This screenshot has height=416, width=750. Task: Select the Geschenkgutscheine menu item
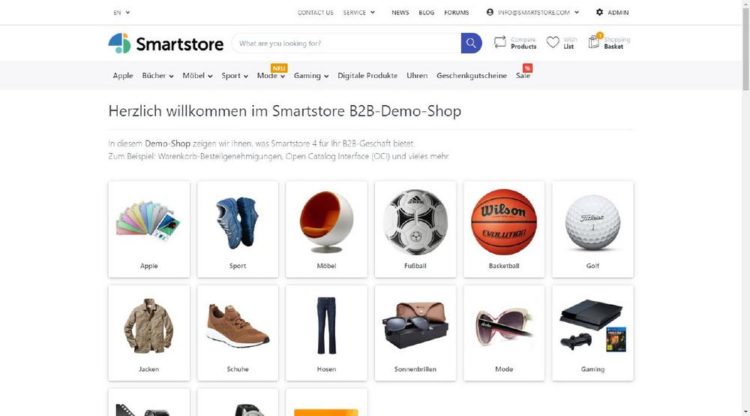[x=471, y=76]
